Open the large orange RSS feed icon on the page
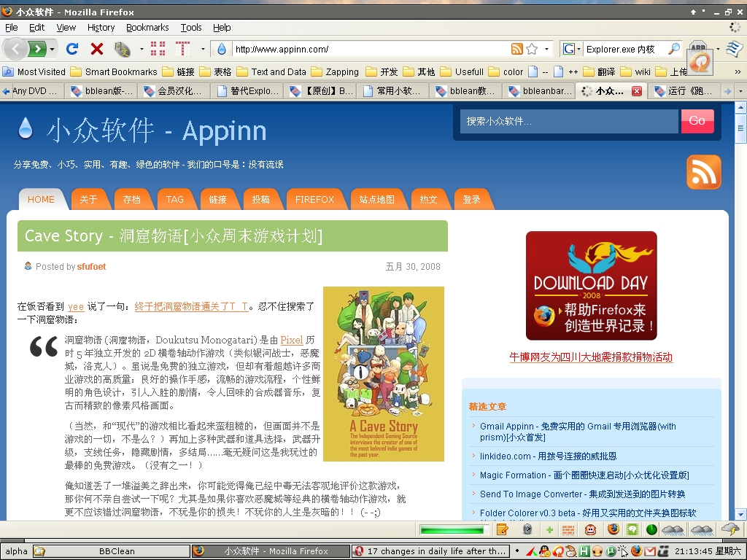The width and height of the screenshot is (747, 560). (704, 172)
